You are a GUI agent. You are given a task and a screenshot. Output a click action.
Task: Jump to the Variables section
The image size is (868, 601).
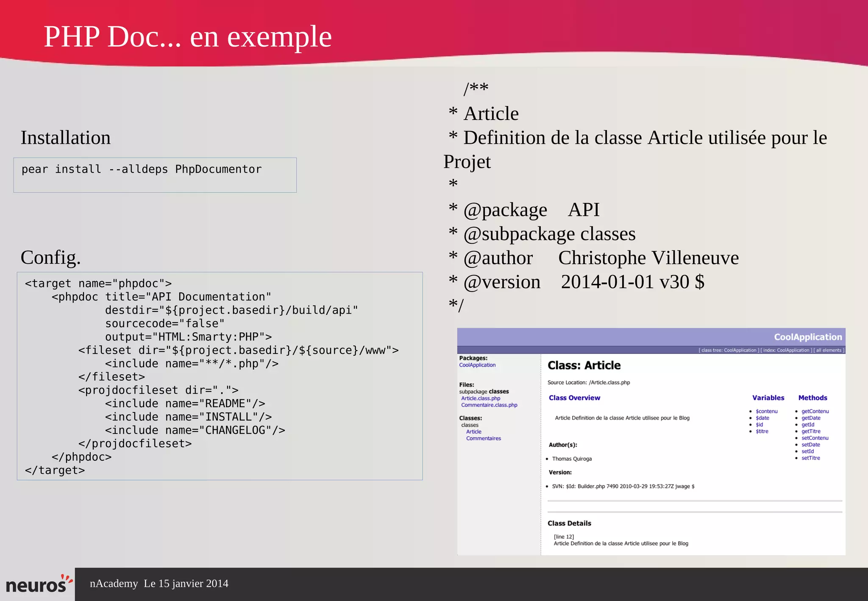pos(768,398)
